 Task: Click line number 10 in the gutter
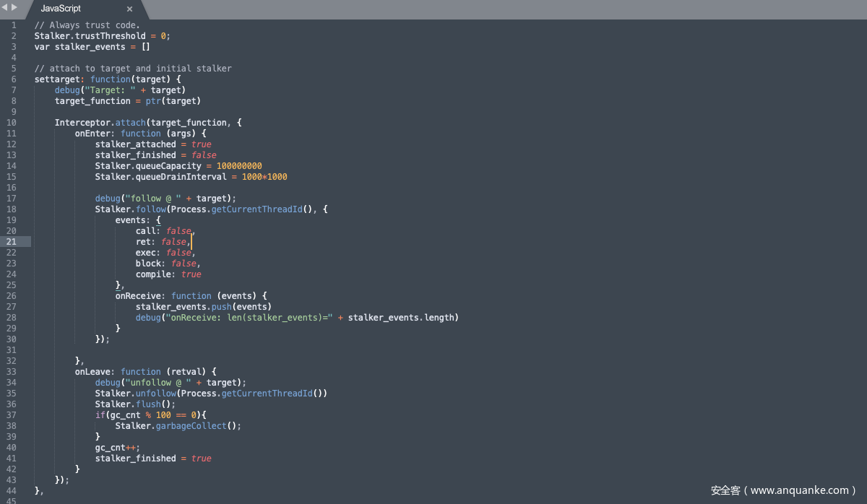click(x=12, y=123)
